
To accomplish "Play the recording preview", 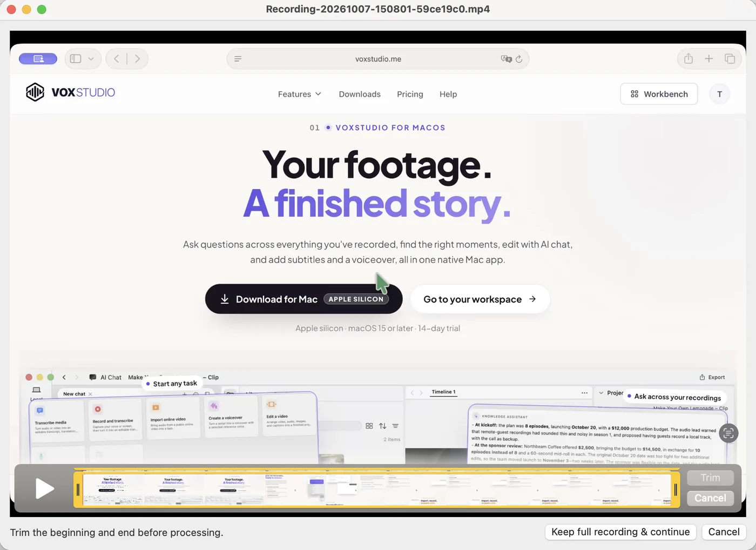I will [45, 488].
